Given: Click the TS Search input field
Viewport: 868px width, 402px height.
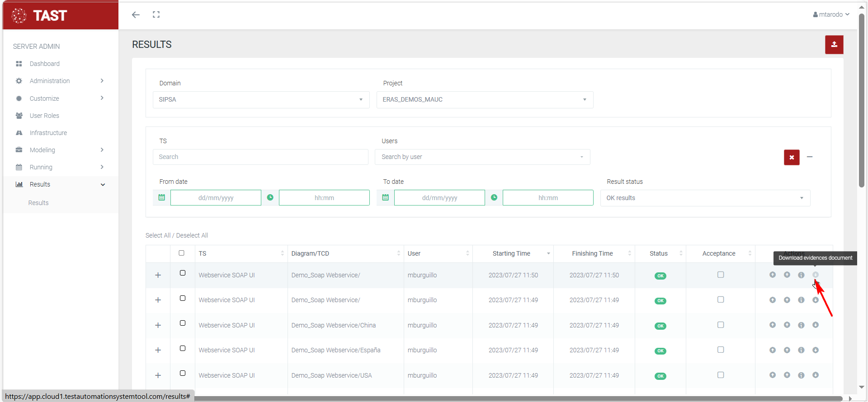Looking at the screenshot, I should (x=260, y=157).
